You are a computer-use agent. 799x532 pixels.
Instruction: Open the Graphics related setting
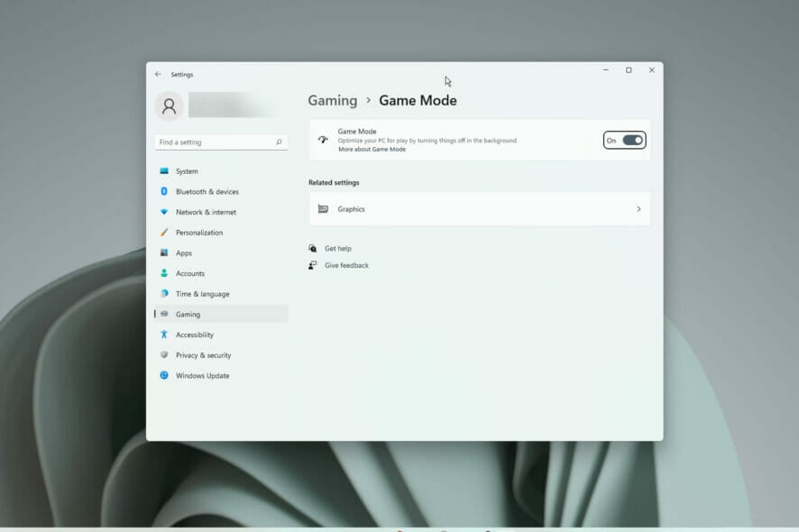click(480, 209)
